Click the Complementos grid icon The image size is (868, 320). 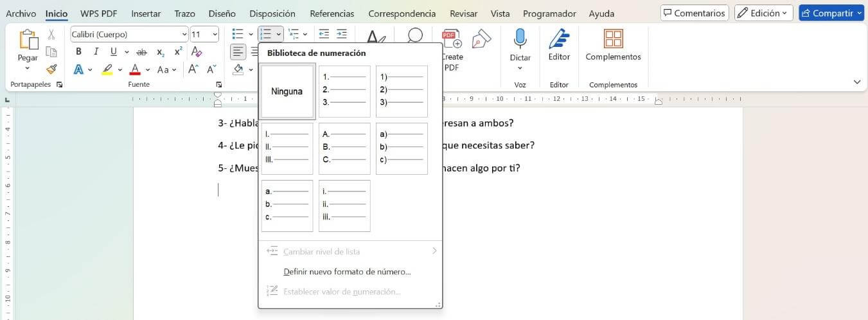pos(613,40)
